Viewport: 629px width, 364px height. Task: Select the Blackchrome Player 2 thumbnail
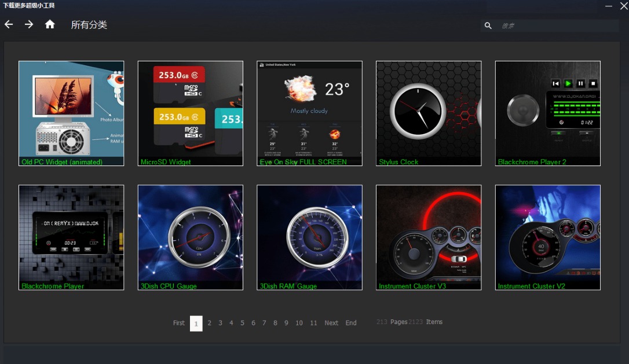[x=547, y=113]
